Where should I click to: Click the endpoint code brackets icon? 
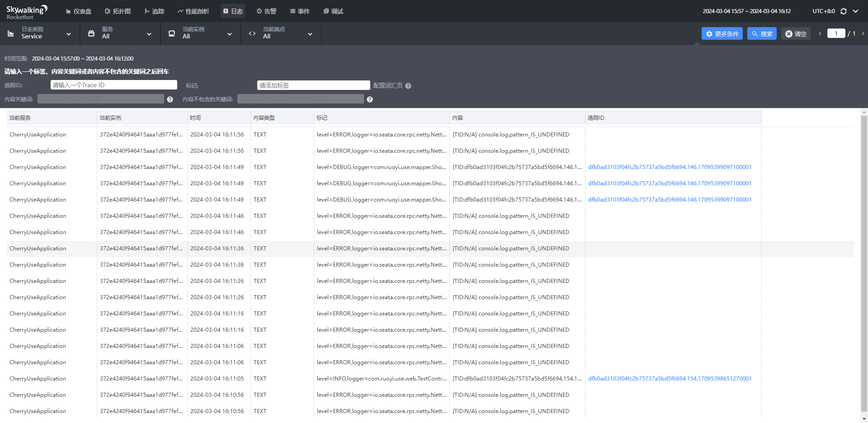(252, 33)
